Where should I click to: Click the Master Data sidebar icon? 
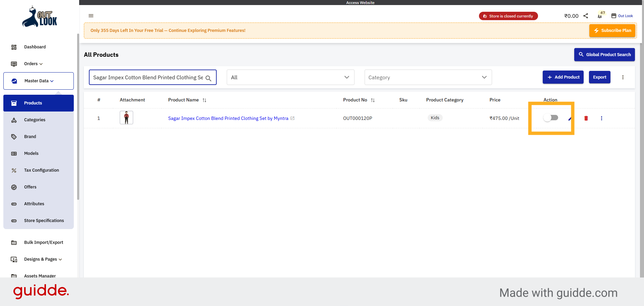(14, 81)
